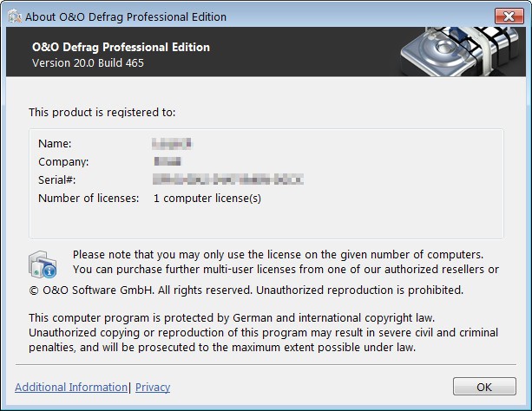Click the OK button
The height and width of the screenshot is (411, 532).
click(484, 387)
